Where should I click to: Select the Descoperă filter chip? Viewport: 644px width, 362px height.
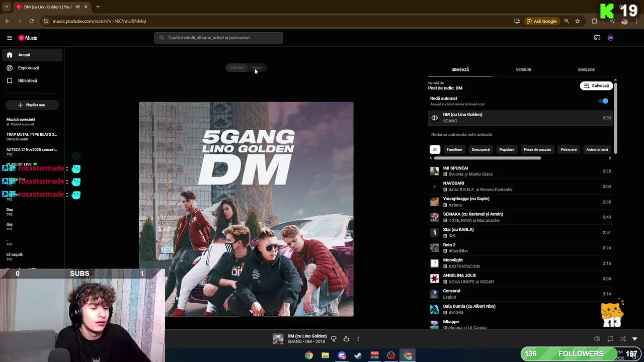tap(480, 149)
